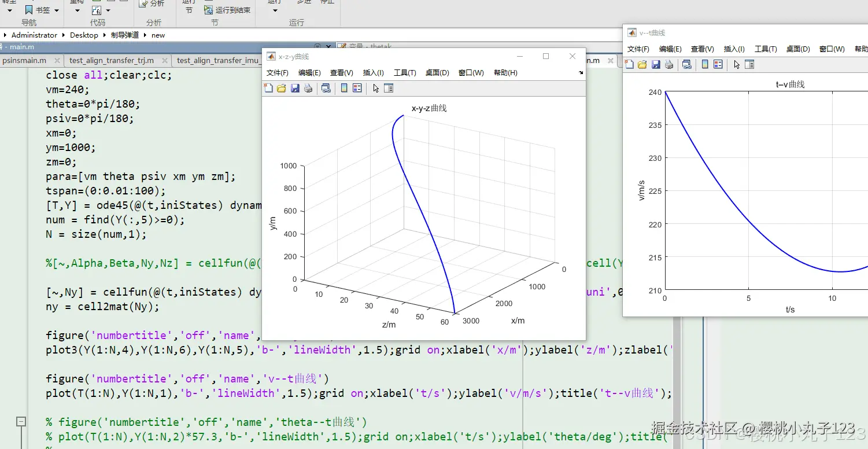The image size is (868, 449).
Task: Click Open File icon in x-z-y figure toolbar
Action: coord(282,88)
